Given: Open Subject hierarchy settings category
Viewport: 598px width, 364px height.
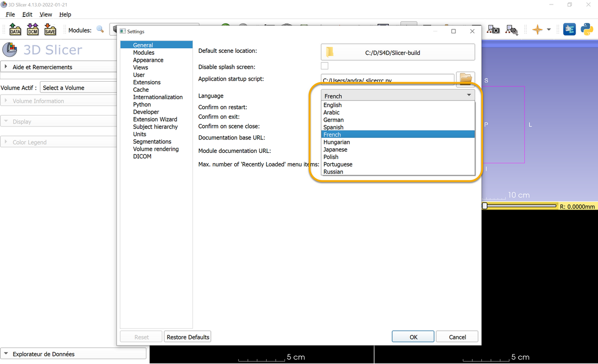Looking at the screenshot, I should pos(156,127).
